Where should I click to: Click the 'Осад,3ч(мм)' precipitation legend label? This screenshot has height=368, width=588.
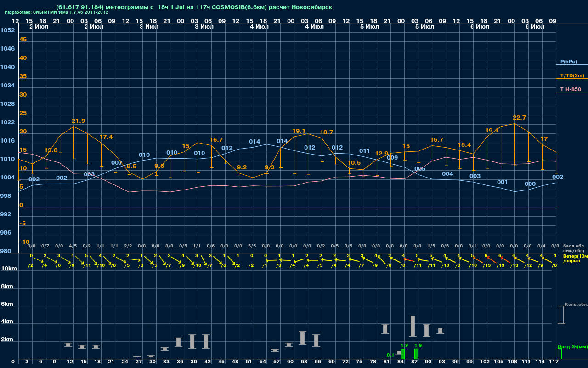point(572,346)
